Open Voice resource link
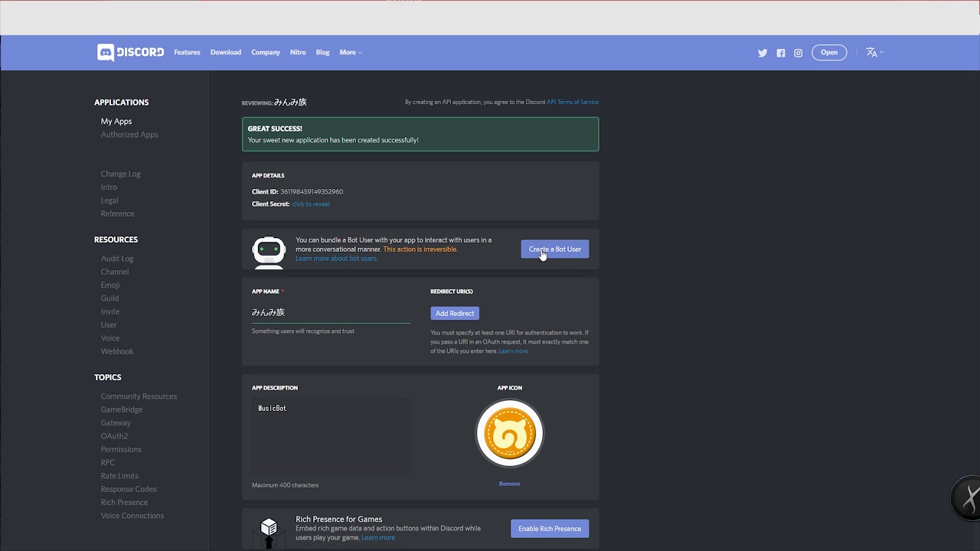980x551 pixels. (x=110, y=338)
